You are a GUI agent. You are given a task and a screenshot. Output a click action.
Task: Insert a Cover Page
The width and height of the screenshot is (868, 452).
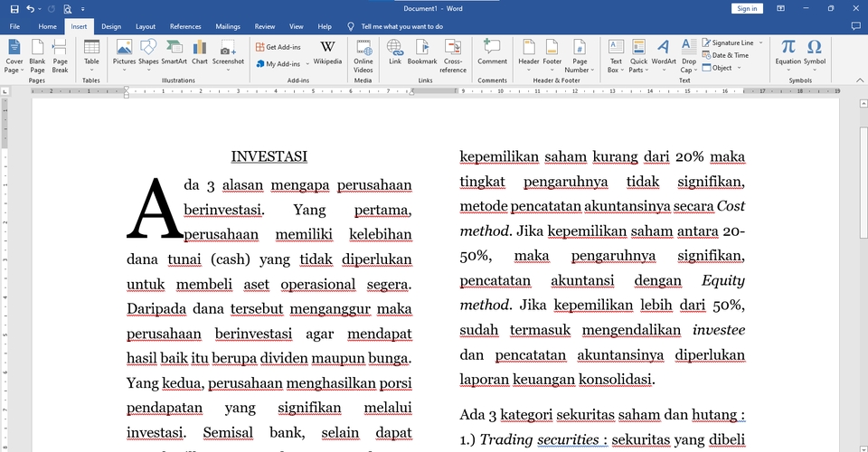click(14, 56)
